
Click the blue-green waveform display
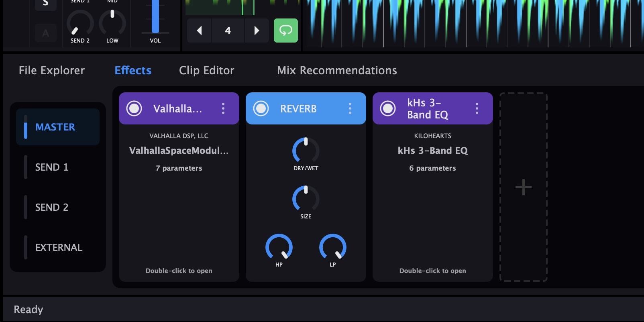(x=474, y=24)
